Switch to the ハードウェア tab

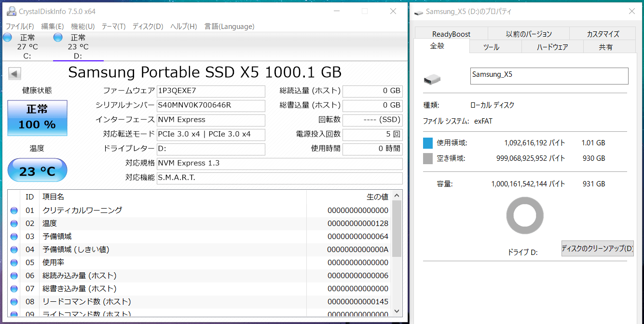552,47
